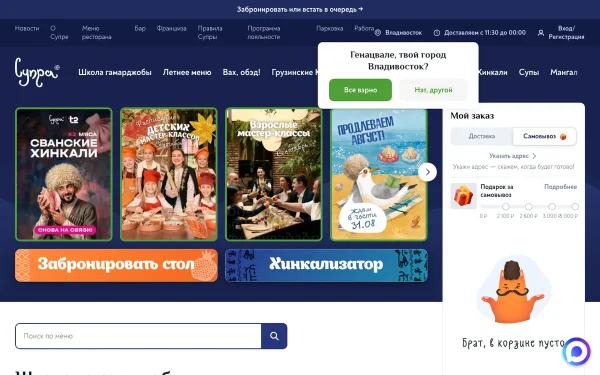Select Мангал category
The height and width of the screenshot is (375, 600).
[x=564, y=72]
